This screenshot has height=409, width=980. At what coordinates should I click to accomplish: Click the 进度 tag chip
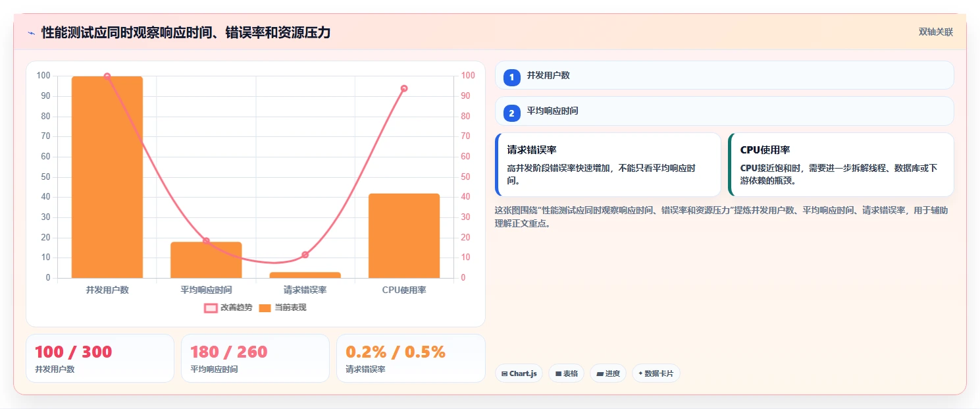point(608,373)
